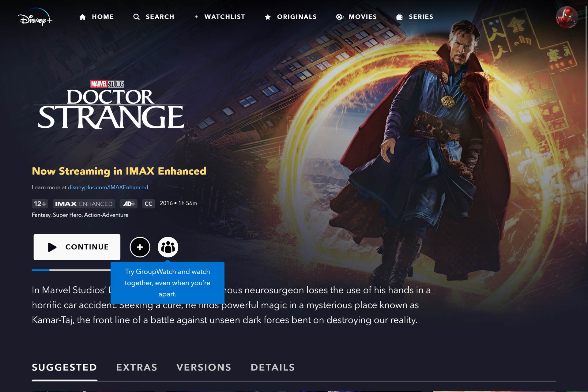588x392 pixels.
Task: Open Search using the magnifying glass icon
Action: pyautogui.click(x=137, y=17)
